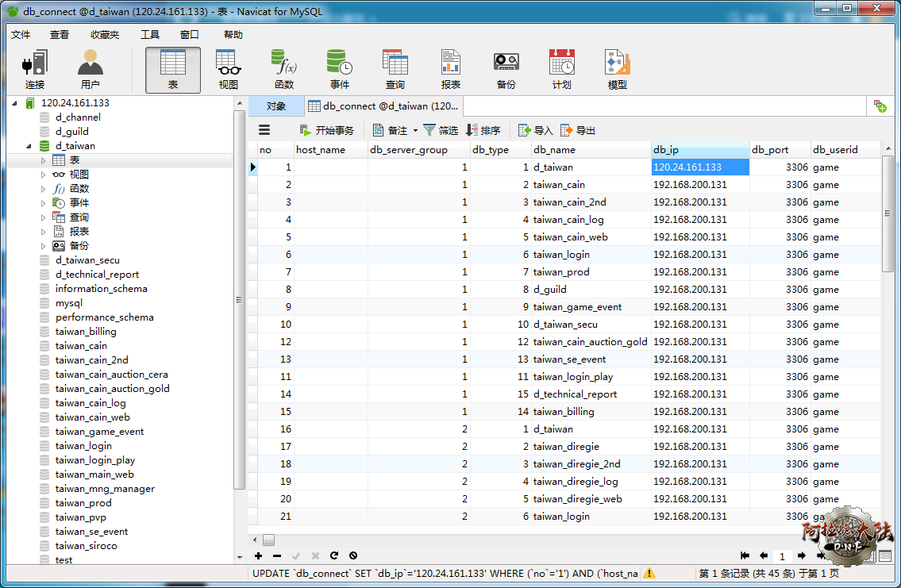Open the 备注 dropdown arrow
901x588 pixels.
(415, 131)
